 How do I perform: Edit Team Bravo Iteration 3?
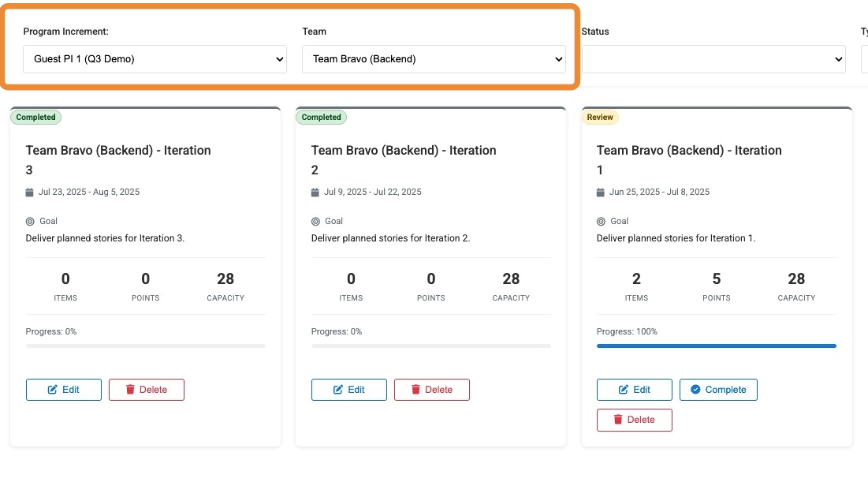pos(64,389)
